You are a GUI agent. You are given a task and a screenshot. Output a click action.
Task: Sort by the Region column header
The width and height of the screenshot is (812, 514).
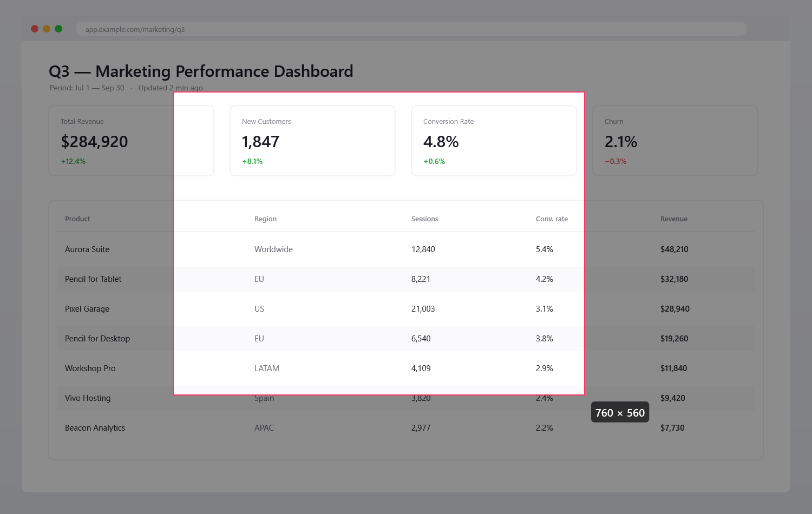265,219
